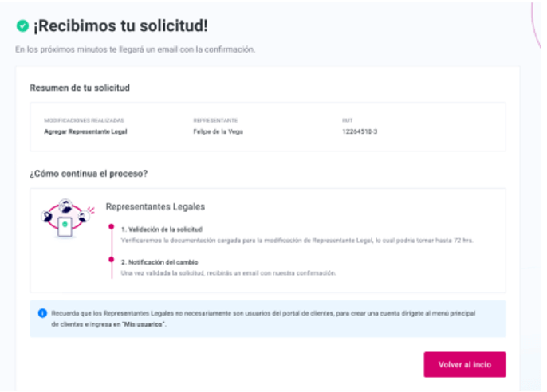Click the second pink timeline dot
The width and height of the screenshot is (547, 392).
tap(112, 259)
